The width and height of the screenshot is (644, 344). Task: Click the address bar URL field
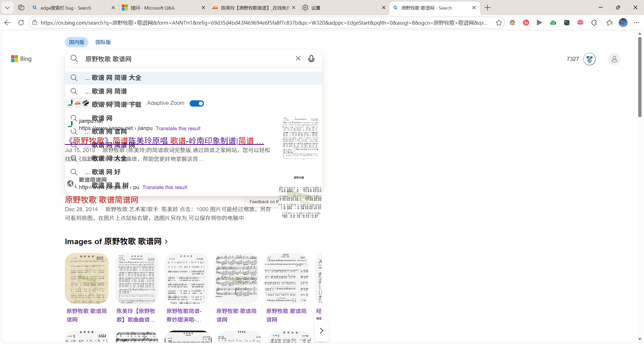click(x=264, y=23)
